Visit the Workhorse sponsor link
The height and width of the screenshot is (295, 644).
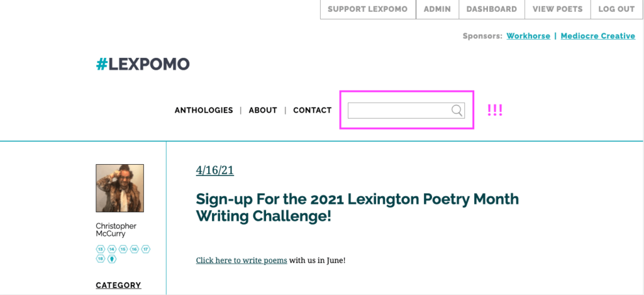click(528, 36)
